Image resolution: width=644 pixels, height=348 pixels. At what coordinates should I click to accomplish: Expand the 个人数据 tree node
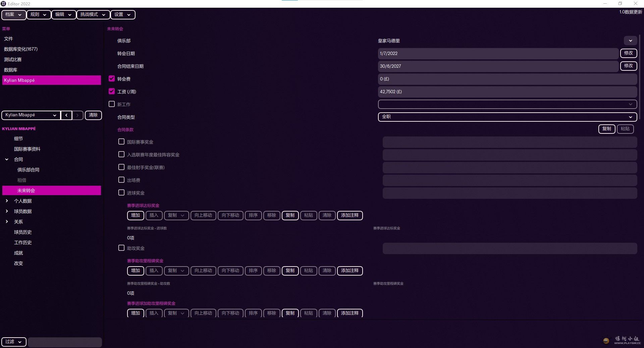(7, 201)
